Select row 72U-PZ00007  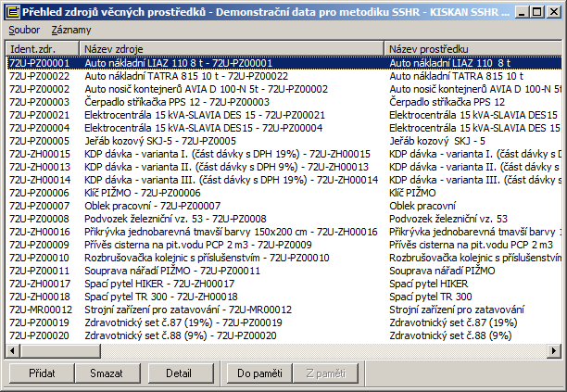click(x=283, y=206)
